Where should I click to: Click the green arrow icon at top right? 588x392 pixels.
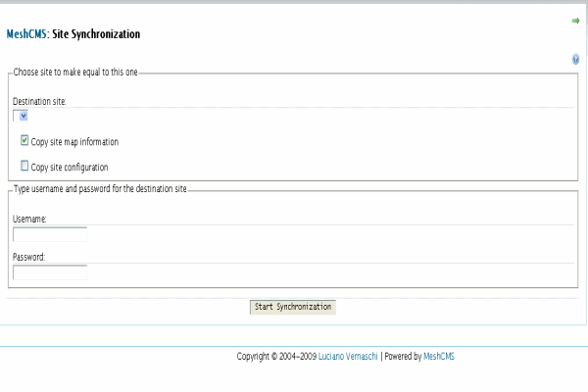575,21
